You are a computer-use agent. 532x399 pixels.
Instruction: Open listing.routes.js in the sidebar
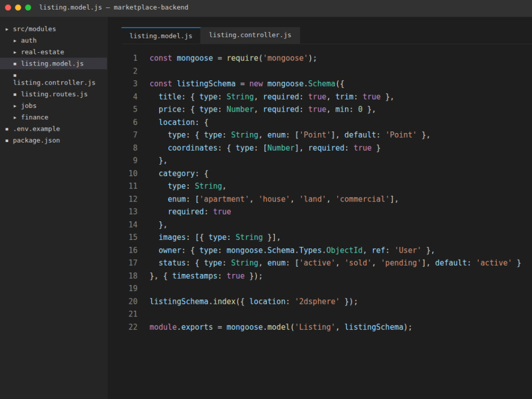(54, 94)
